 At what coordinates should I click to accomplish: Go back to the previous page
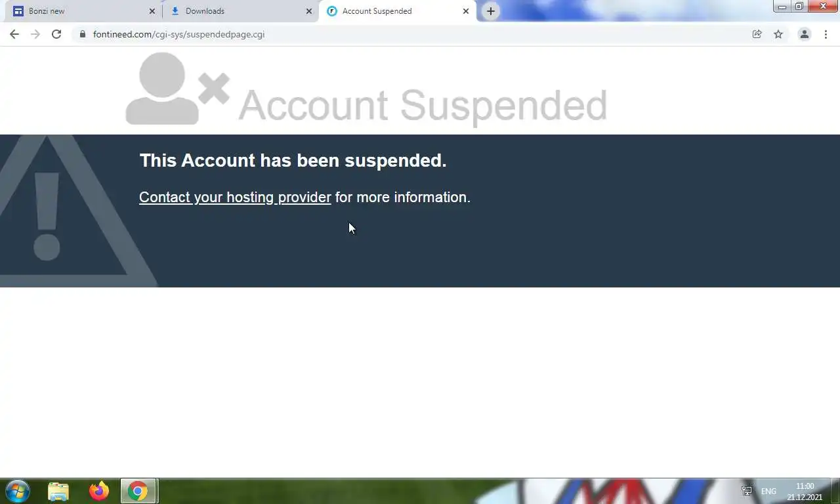(14, 34)
